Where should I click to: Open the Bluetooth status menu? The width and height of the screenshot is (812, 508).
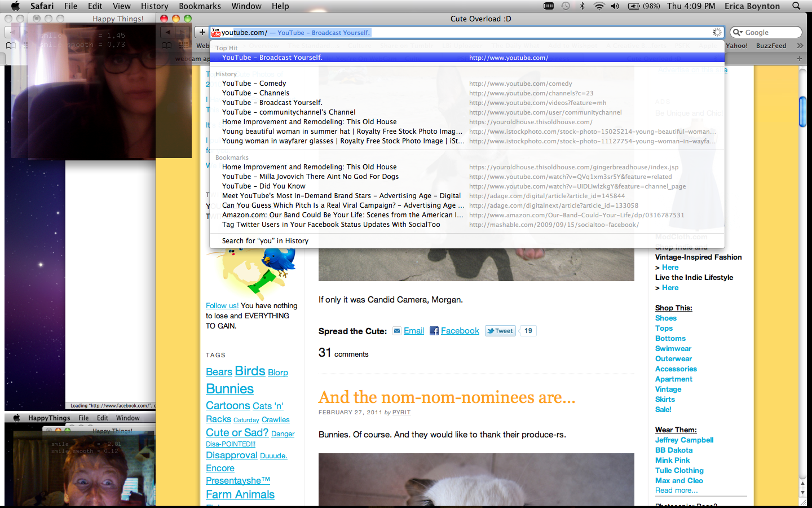pos(582,6)
